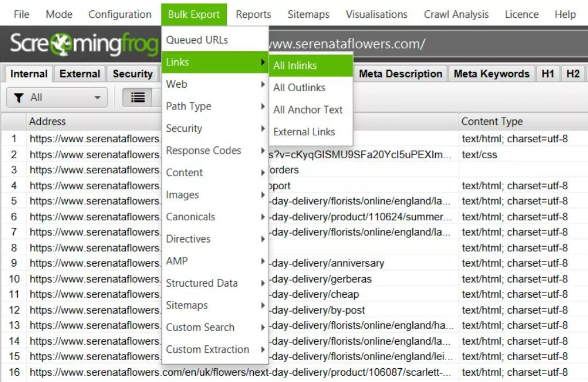Viewport: 588px width, 382px height.
Task: Click the list view icon button
Action: tap(138, 98)
